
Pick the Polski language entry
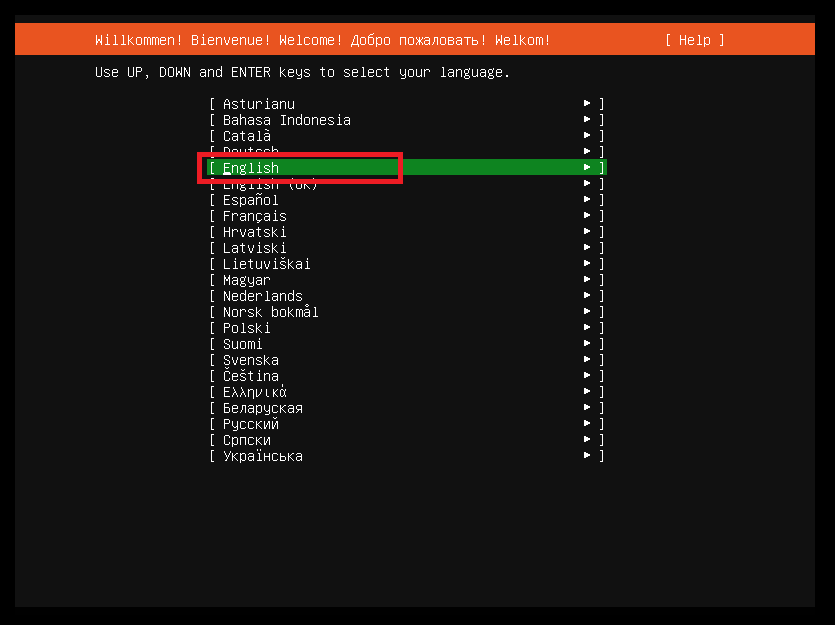pos(246,328)
